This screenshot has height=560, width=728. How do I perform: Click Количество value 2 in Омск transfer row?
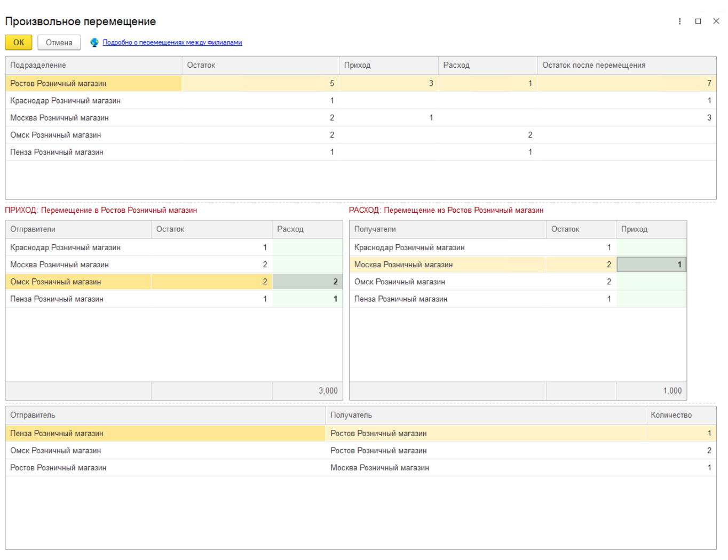681,451
